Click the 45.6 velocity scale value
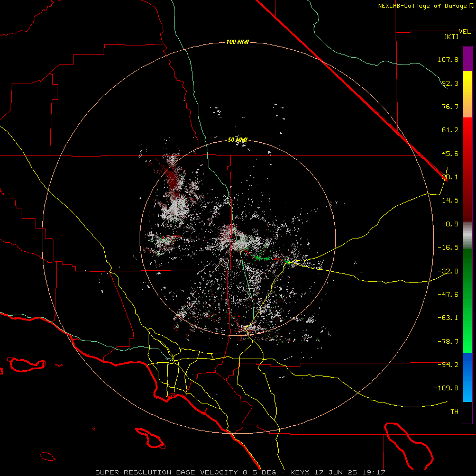This screenshot has height=476, width=476. (450, 153)
